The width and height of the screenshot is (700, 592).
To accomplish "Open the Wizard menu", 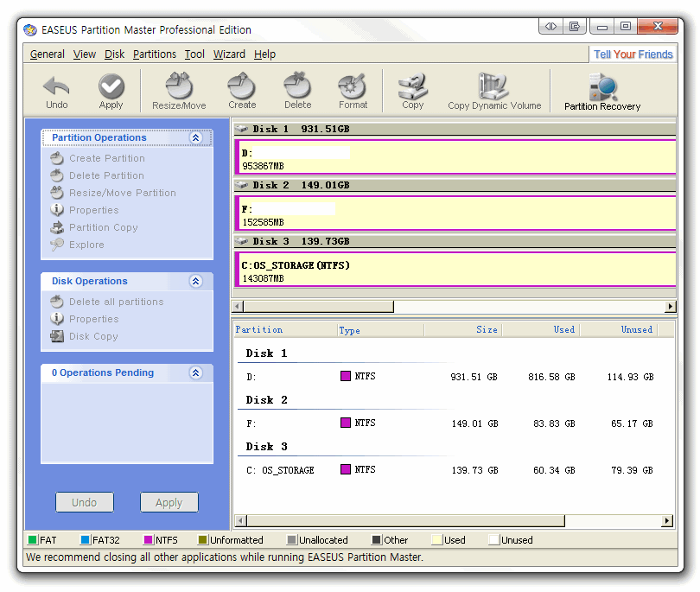I will coord(229,54).
